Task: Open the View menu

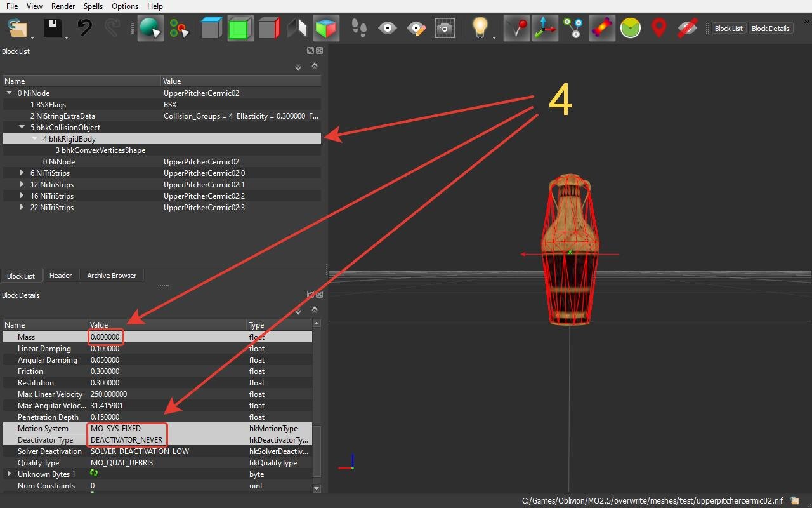Action: [34, 6]
